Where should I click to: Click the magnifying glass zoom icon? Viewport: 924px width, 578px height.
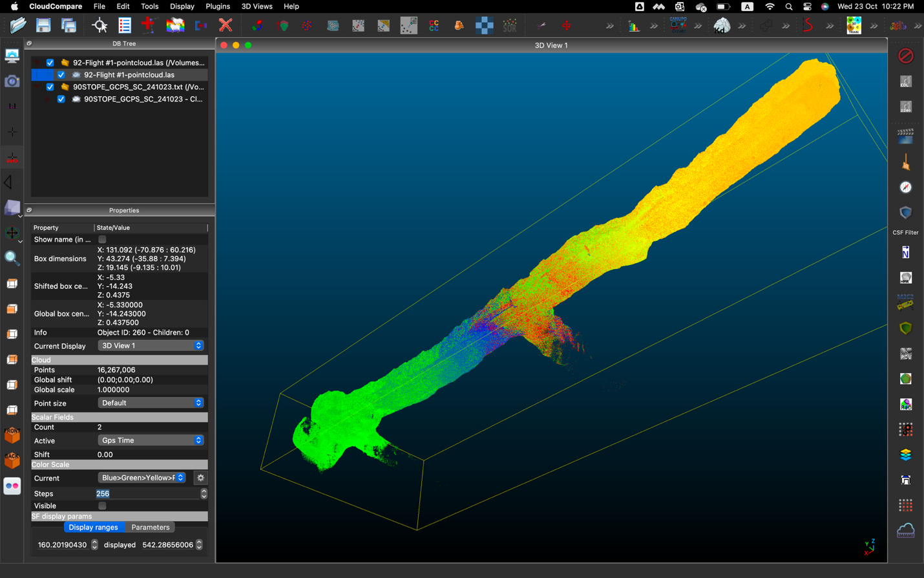pyautogui.click(x=12, y=259)
